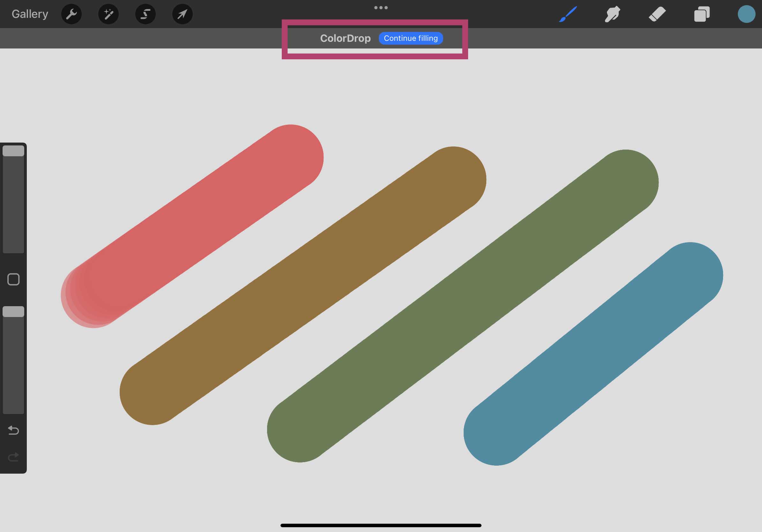Undo the last action
Image resolution: width=762 pixels, height=532 pixels.
click(13, 430)
